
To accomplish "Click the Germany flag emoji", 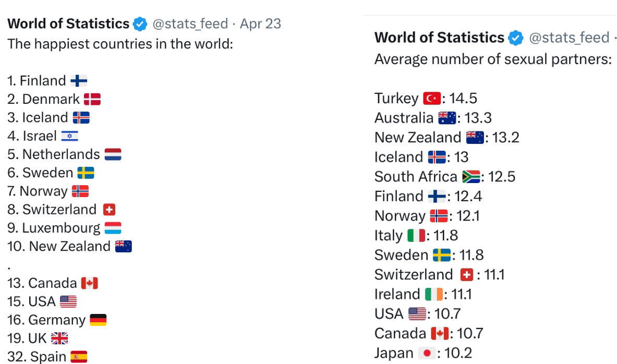I will (x=98, y=320).
